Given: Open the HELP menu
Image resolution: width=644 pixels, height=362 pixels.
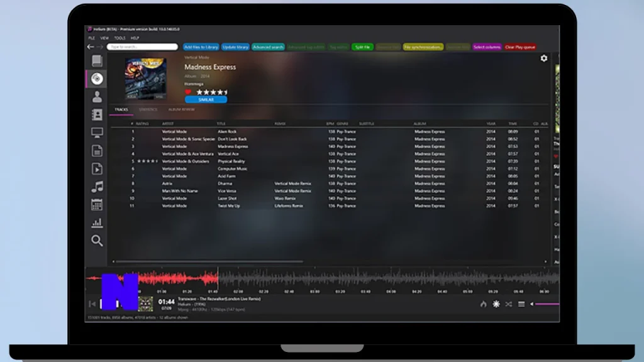Looking at the screenshot, I should point(135,38).
